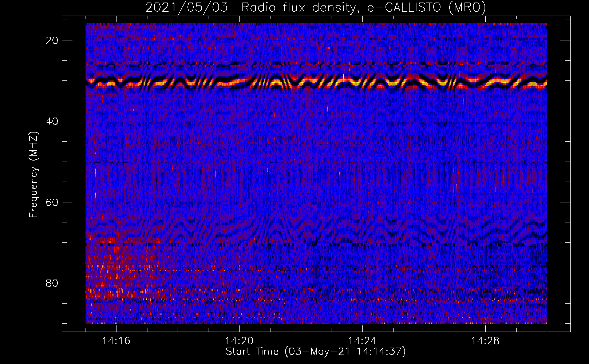Viewport: 589px width, 364px height.
Task: Click the 14:24 time tick label
Action: click(x=362, y=341)
